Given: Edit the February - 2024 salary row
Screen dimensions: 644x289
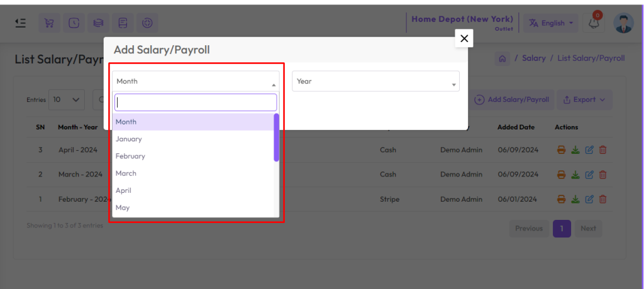Looking at the screenshot, I should click(x=589, y=200).
